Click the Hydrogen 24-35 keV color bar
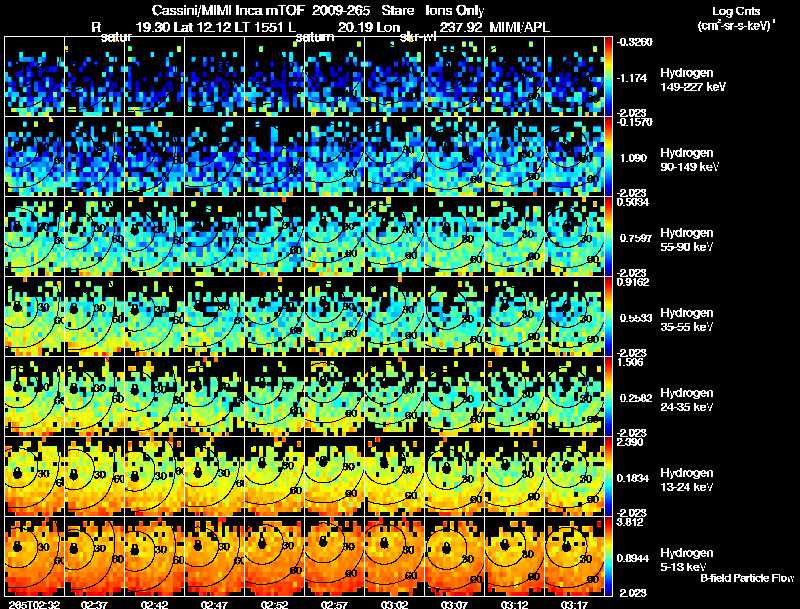 [608, 397]
